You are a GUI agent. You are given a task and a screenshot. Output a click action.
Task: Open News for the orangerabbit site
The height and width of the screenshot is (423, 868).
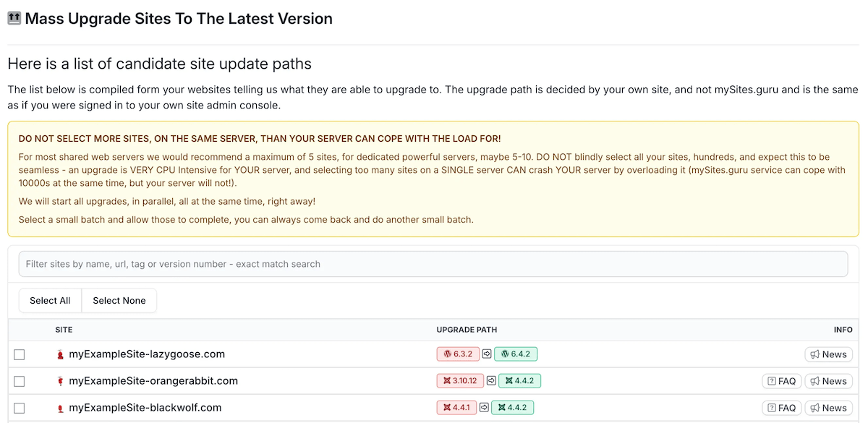point(829,381)
